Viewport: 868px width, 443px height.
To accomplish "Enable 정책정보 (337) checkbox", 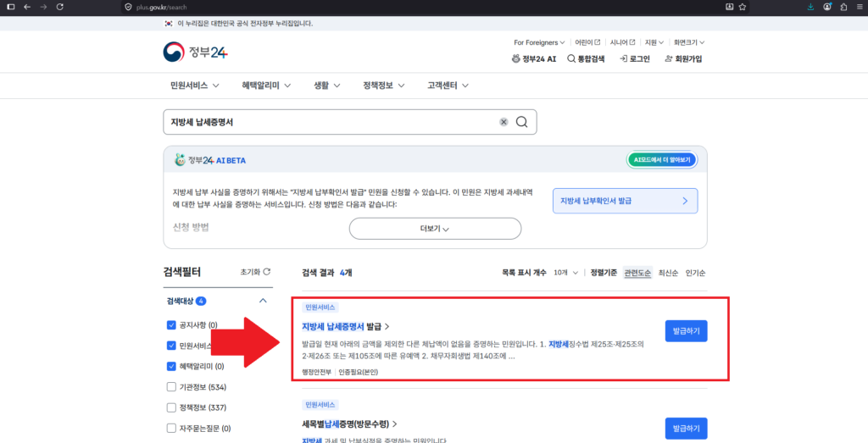I will 171,407.
